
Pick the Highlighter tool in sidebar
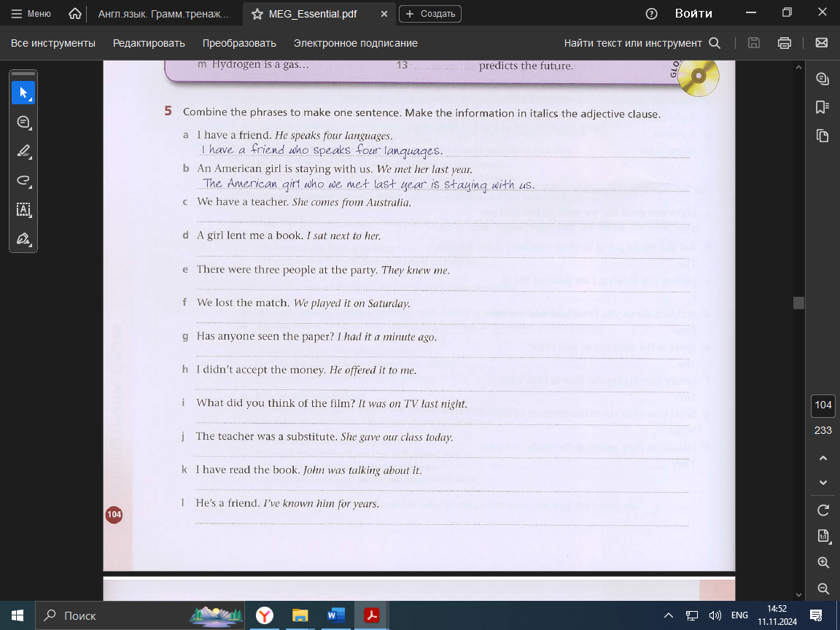tap(23, 151)
